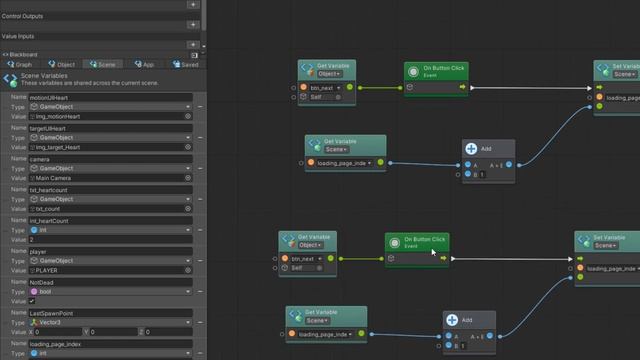Viewport: 640px width, 360px height.
Task: Open object picker for PLAYER value
Action: tap(188, 270)
